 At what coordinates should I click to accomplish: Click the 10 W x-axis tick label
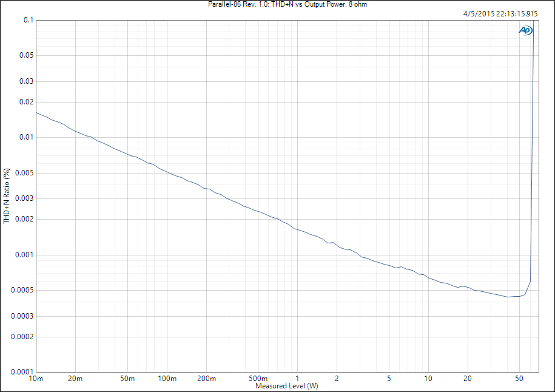pos(428,379)
